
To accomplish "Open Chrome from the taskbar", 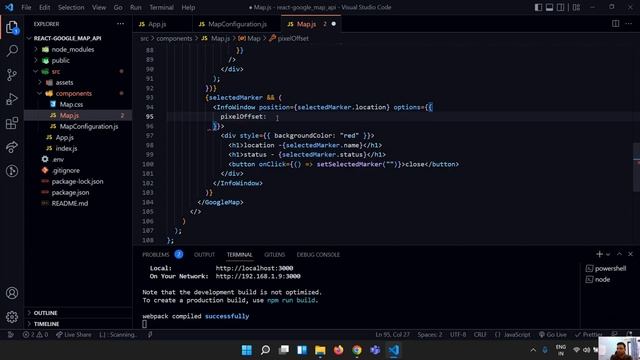I will [357, 350].
